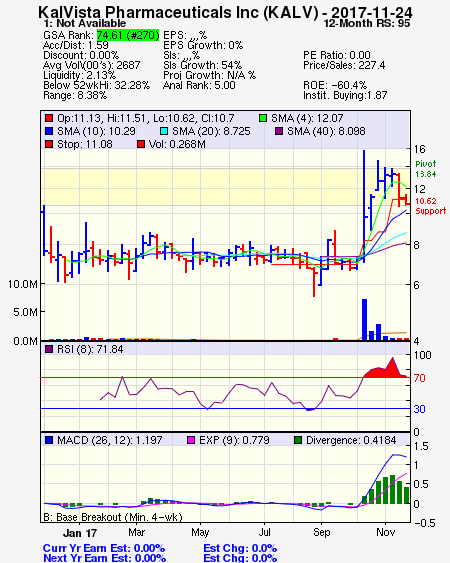Image resolution: width=450 pixels, height=563 pixels.
Task: Click the Jul x-axis label
Action: click(x=265, y=532)
